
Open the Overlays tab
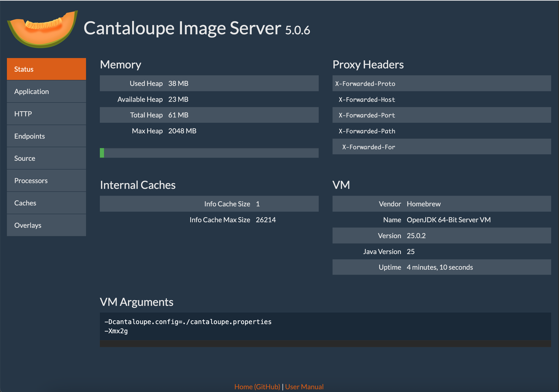pyautogui.click(x=46, y=225)
